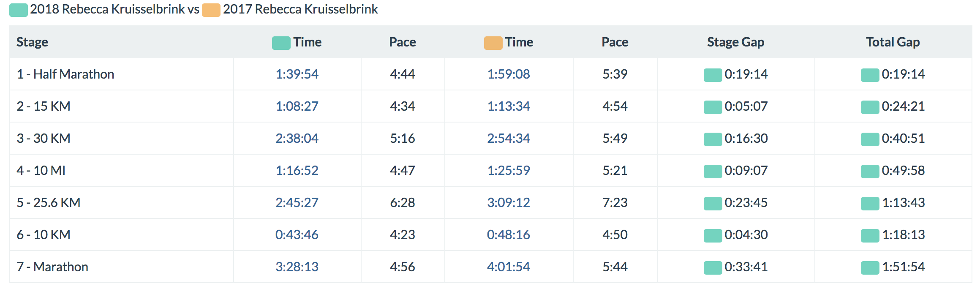The height and width of the screenshot is (289, 980).
Task: Select the 5 - 25.6 KM stage label
Action: click(x=49, y=203)
